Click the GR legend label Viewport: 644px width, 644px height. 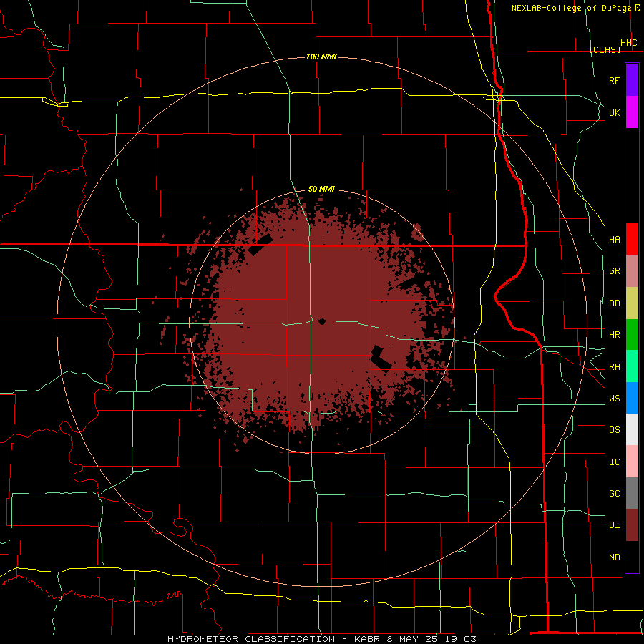coord(615,271)
